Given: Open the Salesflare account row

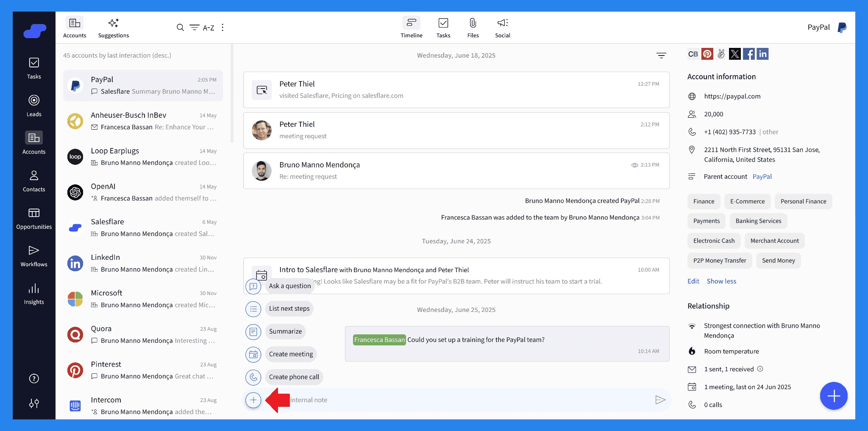Looking at the screenshot, I should click(143, 228).
